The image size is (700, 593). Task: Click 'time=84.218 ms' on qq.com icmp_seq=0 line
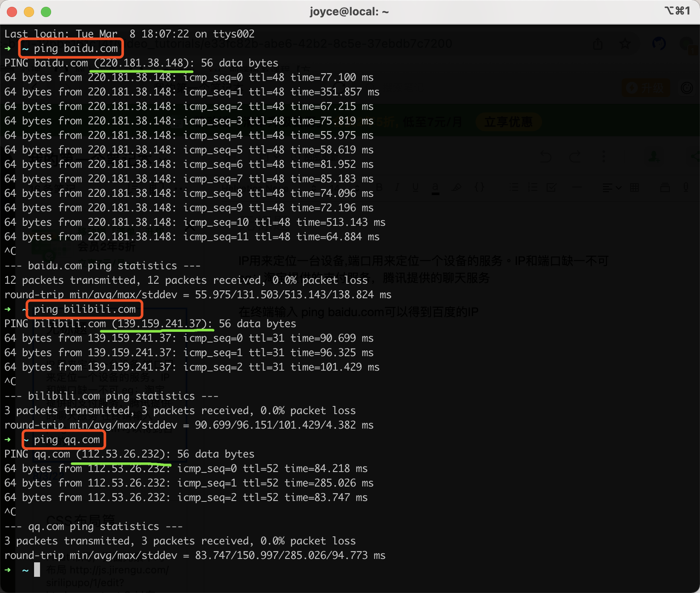[326, 469]
